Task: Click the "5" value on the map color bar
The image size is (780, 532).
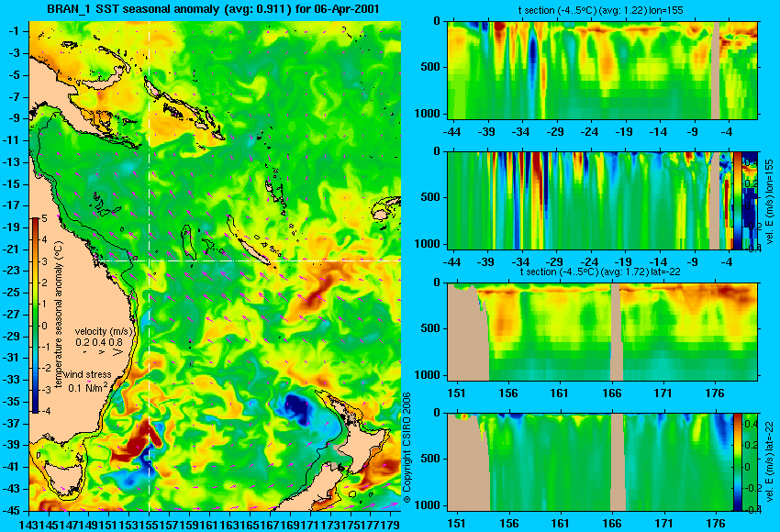Action: [45, 218]
